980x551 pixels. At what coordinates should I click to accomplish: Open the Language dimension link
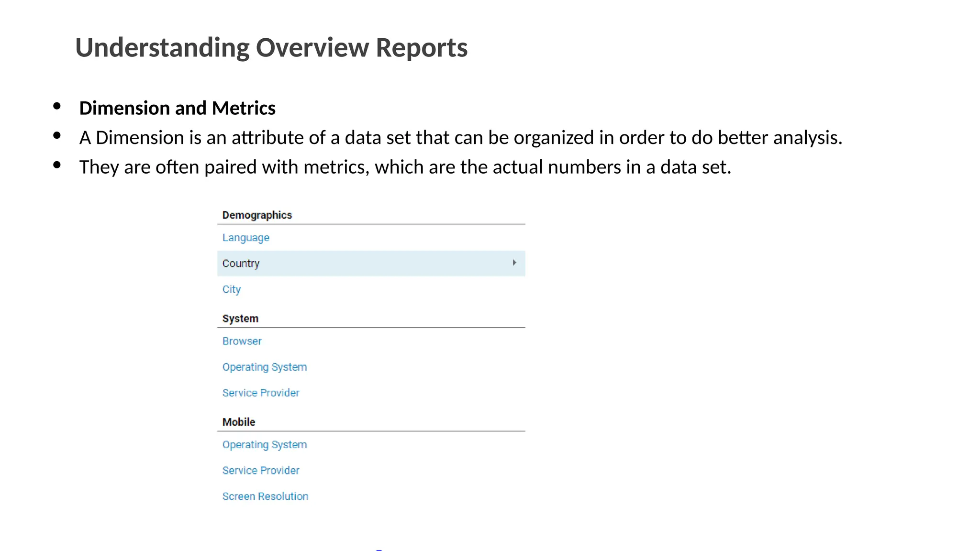tap(245, 238)
